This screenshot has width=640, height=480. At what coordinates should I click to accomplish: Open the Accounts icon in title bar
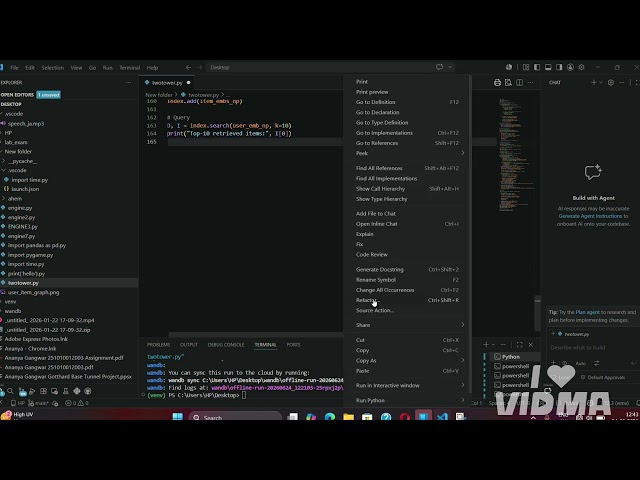(x=570, y=67)
